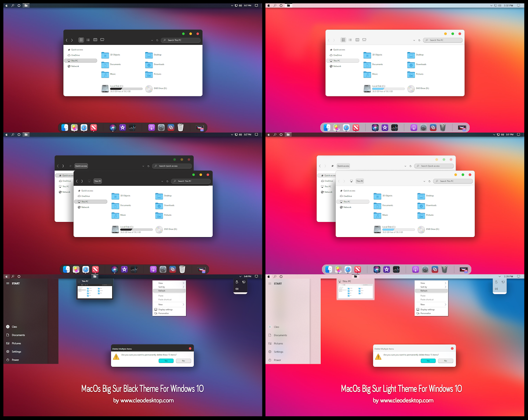Open Podcasts in the light two-window screenshot's dock

[x=415, y=269]
